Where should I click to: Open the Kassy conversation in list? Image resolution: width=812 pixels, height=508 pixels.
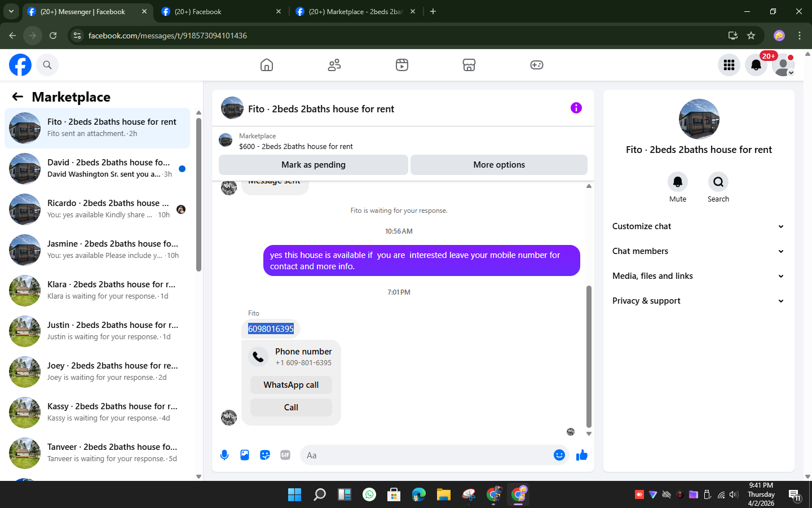98,413
